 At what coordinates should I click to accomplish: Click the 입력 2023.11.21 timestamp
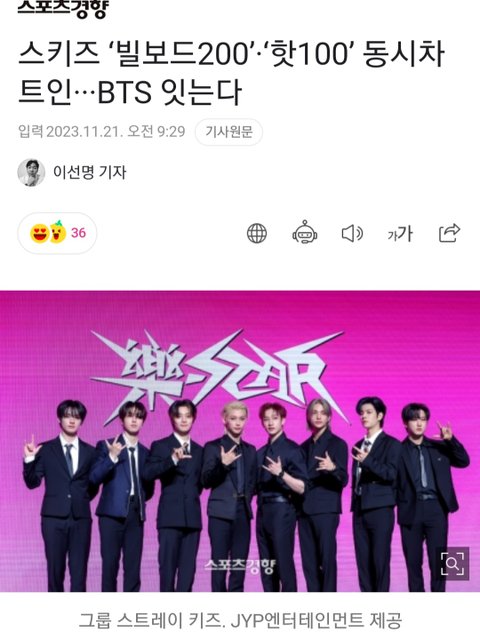coord(102,131)
